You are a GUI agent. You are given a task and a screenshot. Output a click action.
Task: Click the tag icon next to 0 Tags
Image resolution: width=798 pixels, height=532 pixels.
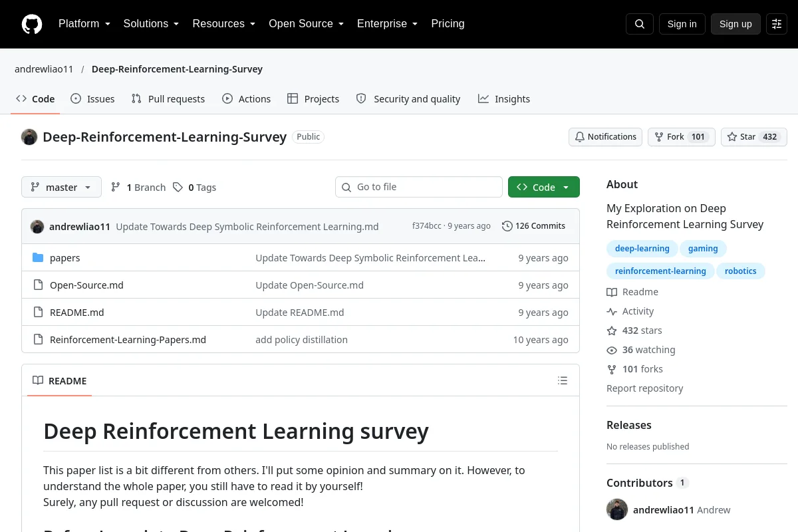[x=178, y=188]
